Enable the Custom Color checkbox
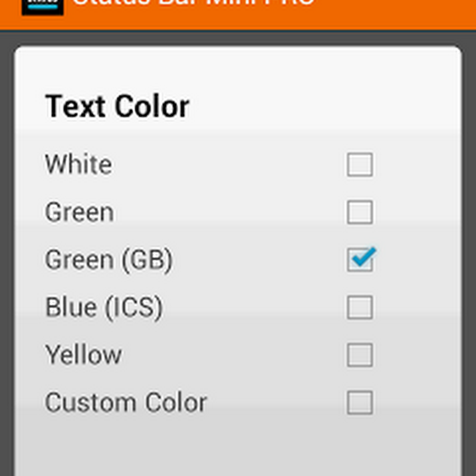This screenshot has width=476, height=476. (x=360, y=402)
